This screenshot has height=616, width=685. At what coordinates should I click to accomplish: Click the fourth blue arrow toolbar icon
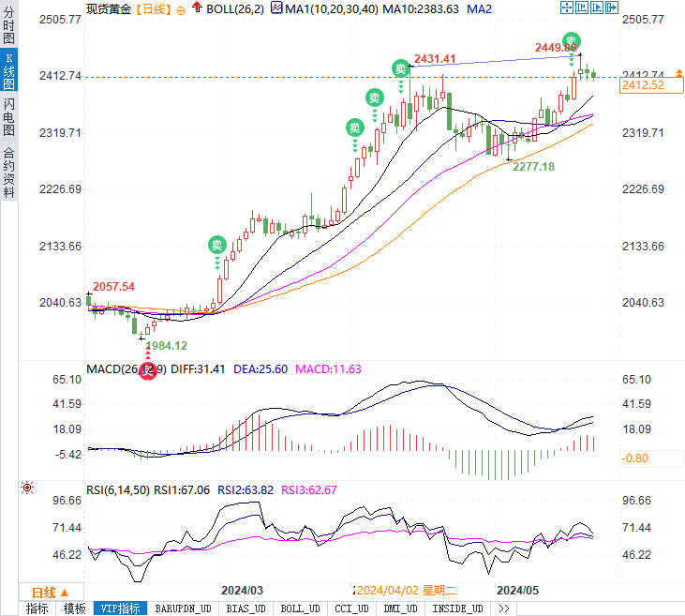(612, 8)
